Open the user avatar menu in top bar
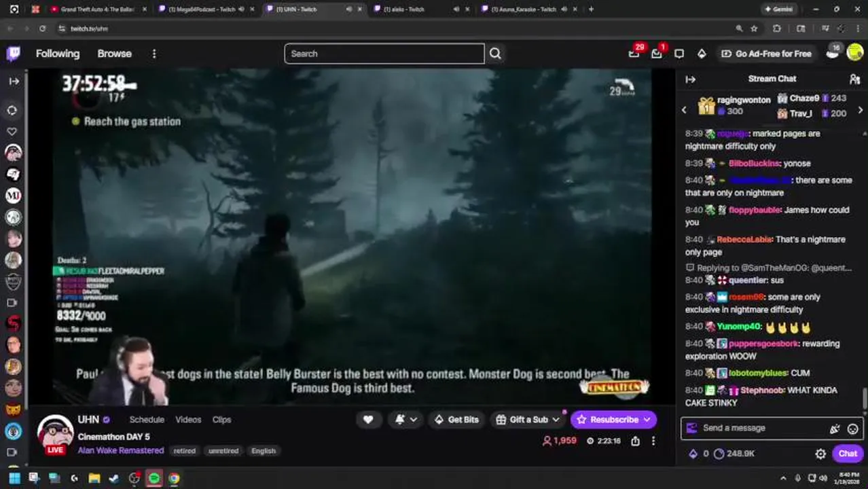Screen dimensions: 868x489 (854, 53)
